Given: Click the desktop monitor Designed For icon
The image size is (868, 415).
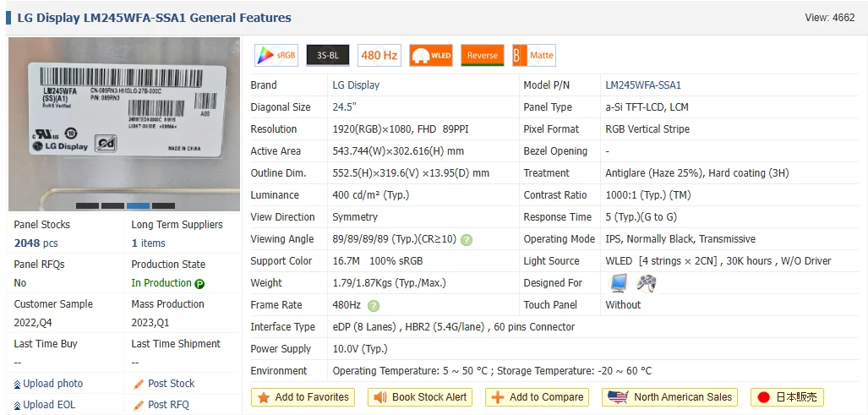Looking at the screenshot, I should (x=619, y=283).
